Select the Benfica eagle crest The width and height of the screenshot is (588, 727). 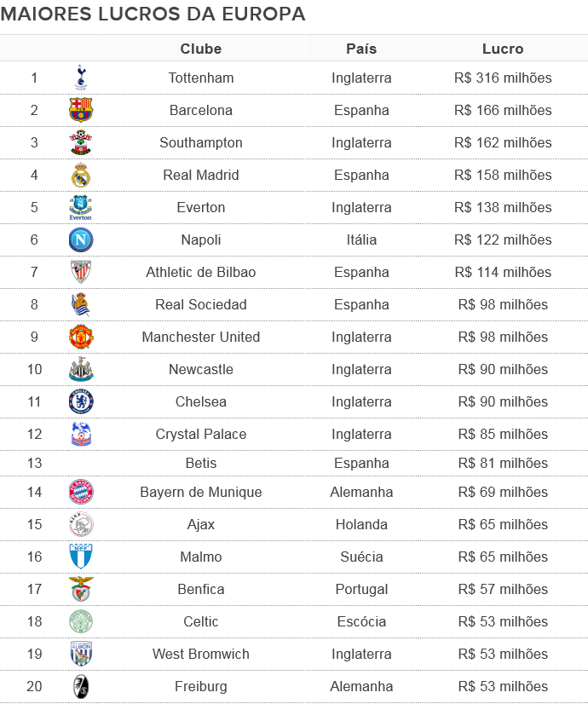(x=81, y=589)
